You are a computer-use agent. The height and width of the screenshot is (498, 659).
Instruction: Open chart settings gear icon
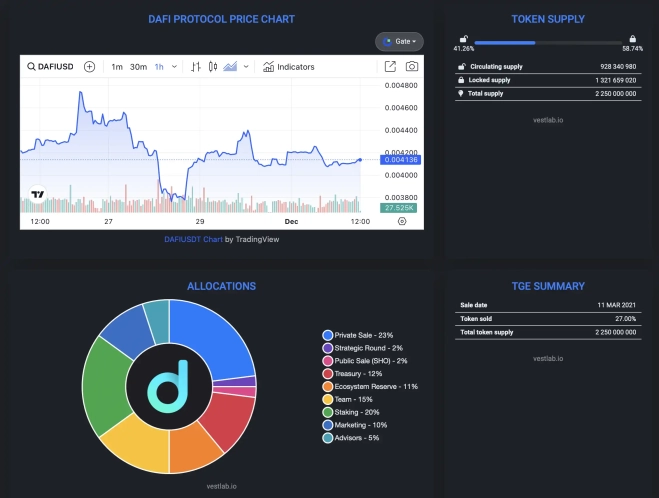pyautogui.click(x=402, y=221)
